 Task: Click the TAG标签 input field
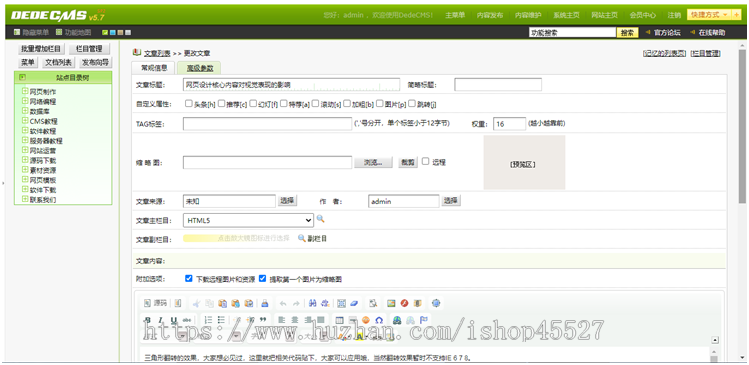(x=268, y=124)
